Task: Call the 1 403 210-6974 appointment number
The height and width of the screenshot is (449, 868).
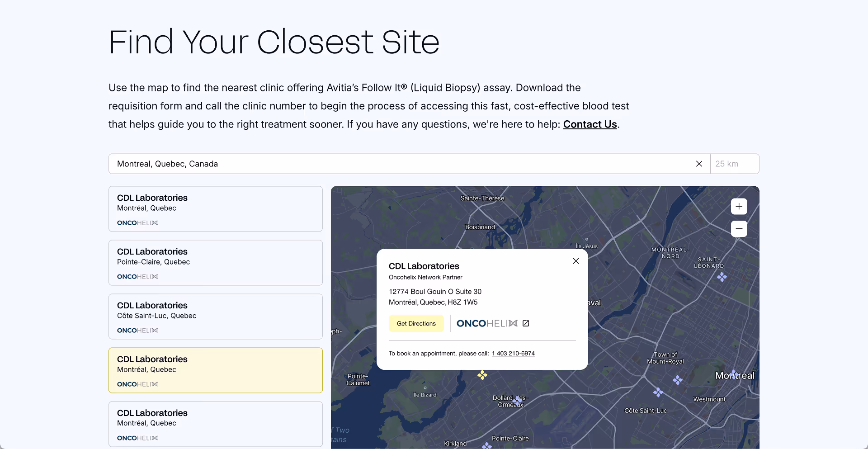Action: pyautogui.click(x=513, y=353)
